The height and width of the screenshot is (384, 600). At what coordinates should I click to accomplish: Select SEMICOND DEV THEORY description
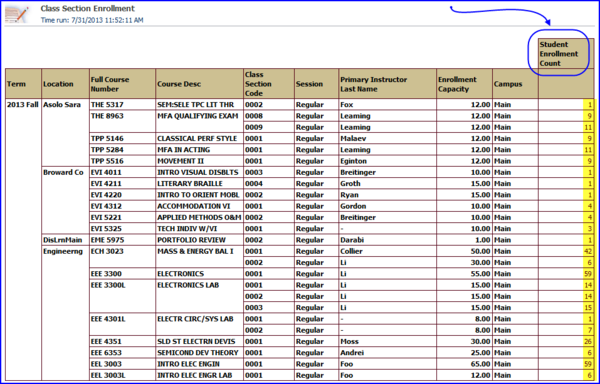198,353
